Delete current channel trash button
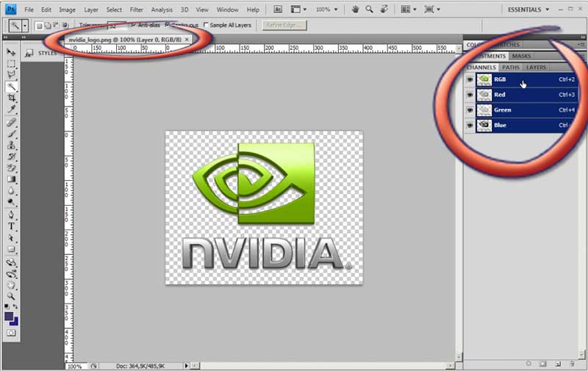 [572, 364]
